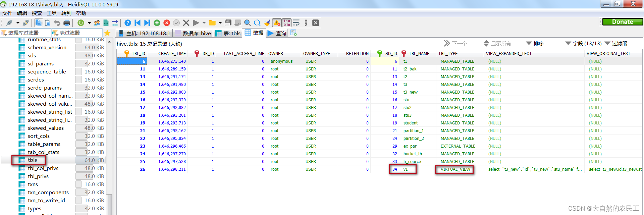Click the green refresh icon
This screenshot has width=644, height=215.
pyautogui.click(x=81, y=23)
